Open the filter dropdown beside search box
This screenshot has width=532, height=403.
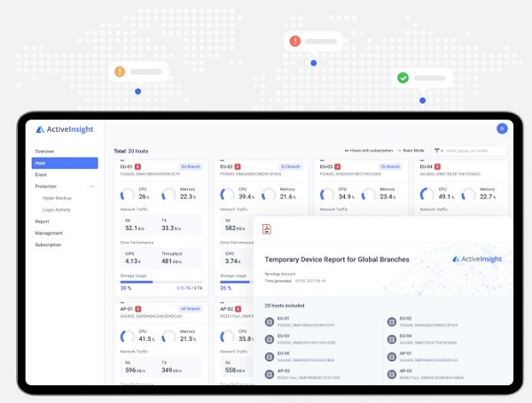coord(439,151)
